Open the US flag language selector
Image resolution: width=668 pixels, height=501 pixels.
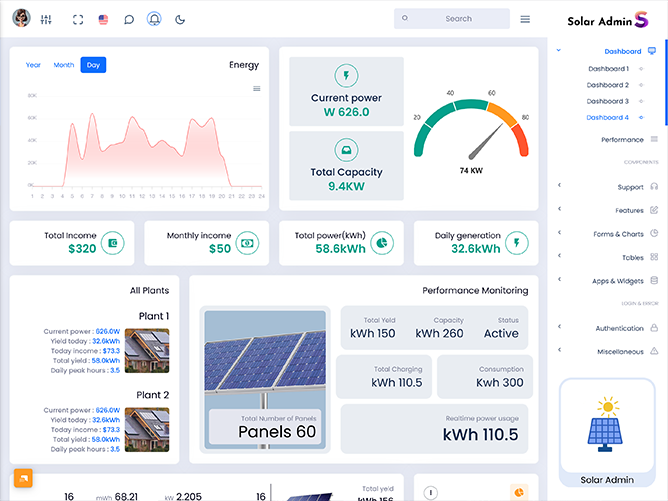pos(103,19)
